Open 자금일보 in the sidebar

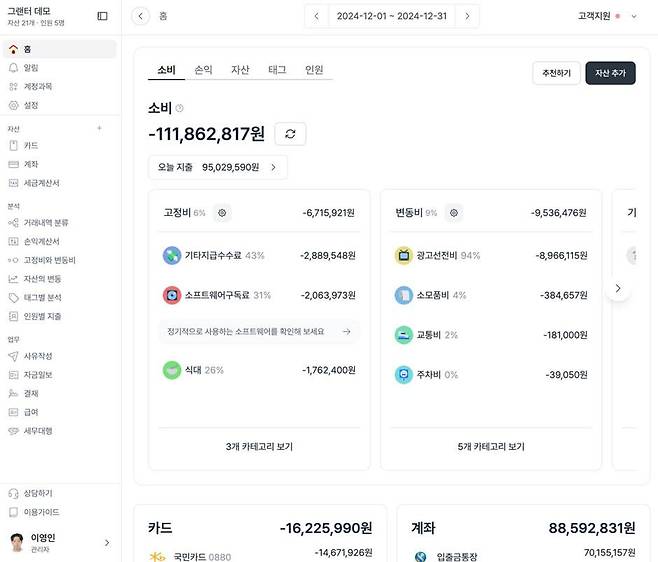pos(59,375)
